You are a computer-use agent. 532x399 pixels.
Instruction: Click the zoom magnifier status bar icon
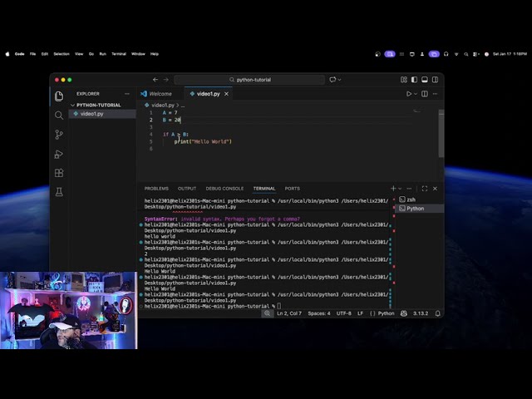pyautogui.click(x=268, y=313)
